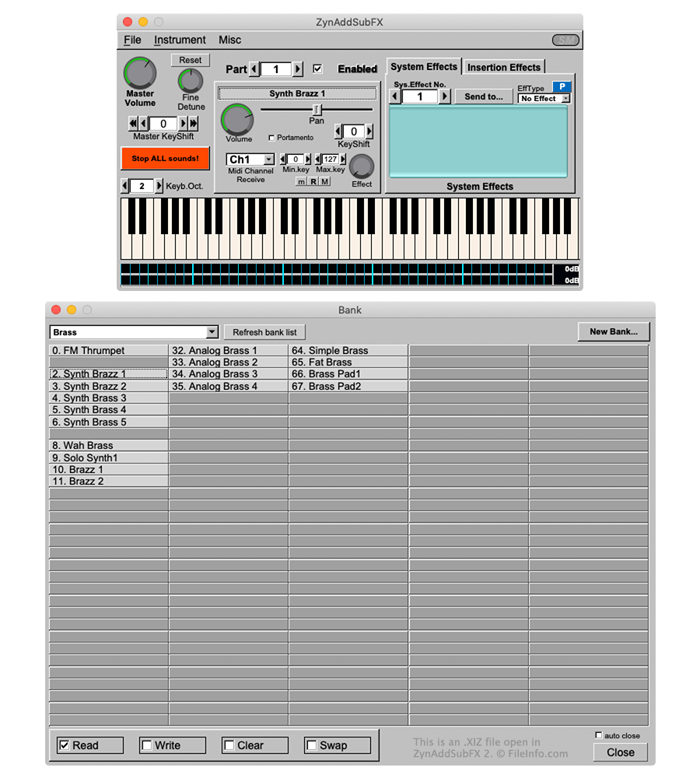Select '67. Brass Pad2' bank slot
Image resolution: width=700 pixels, height=778 pixels.
(348, 386)
